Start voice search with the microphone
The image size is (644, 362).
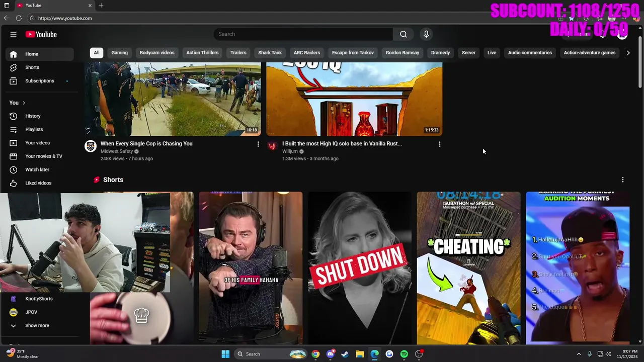(x=426, y=34)
